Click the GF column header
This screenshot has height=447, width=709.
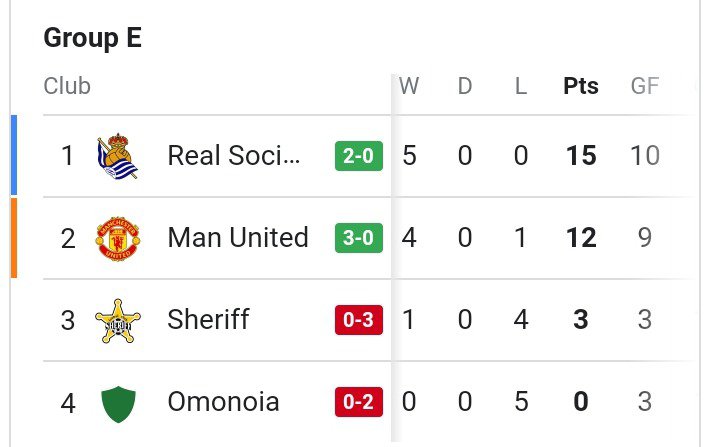coord(645,85)
